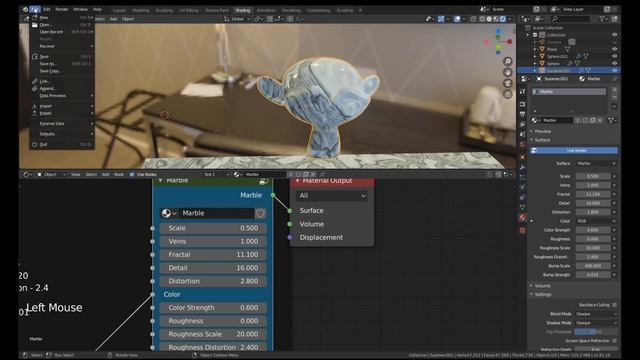The height and width of the screenshot is (360, 640).
Task: Add a new material slot with plus
Action: pos(614,90)
